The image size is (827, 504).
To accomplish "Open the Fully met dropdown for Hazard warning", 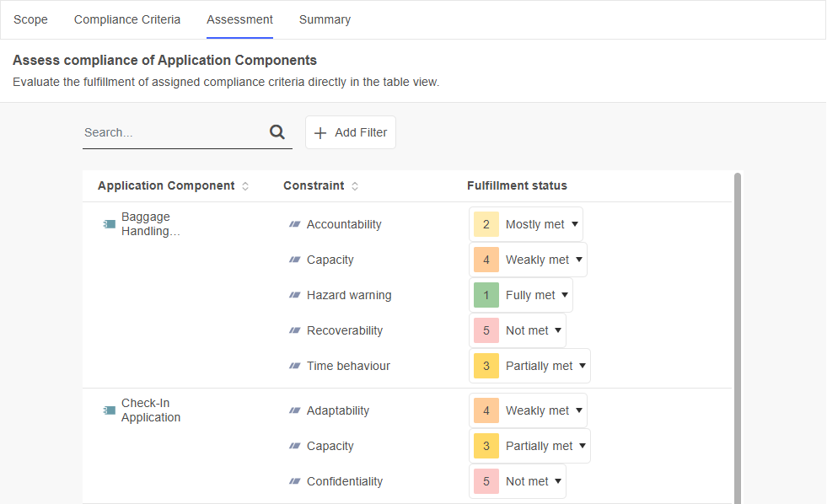I will pyautogui.click(x=521, y=295).
